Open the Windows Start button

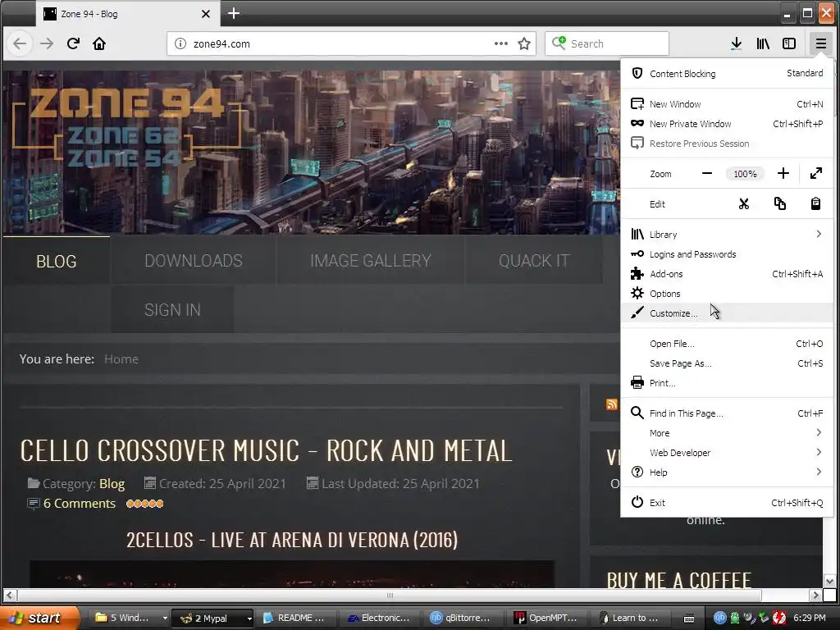point(40,618)
